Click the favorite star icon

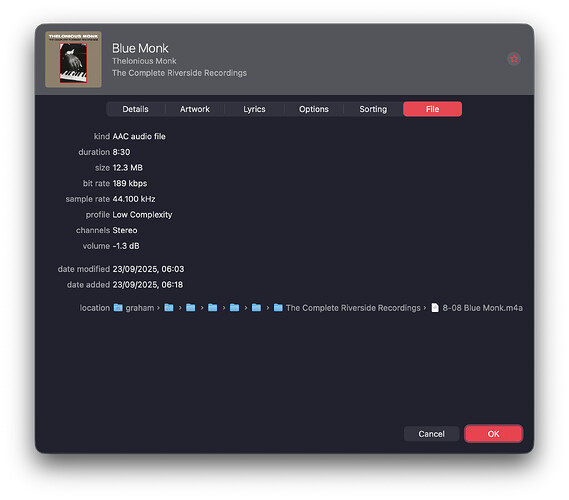tap(514, 59)
